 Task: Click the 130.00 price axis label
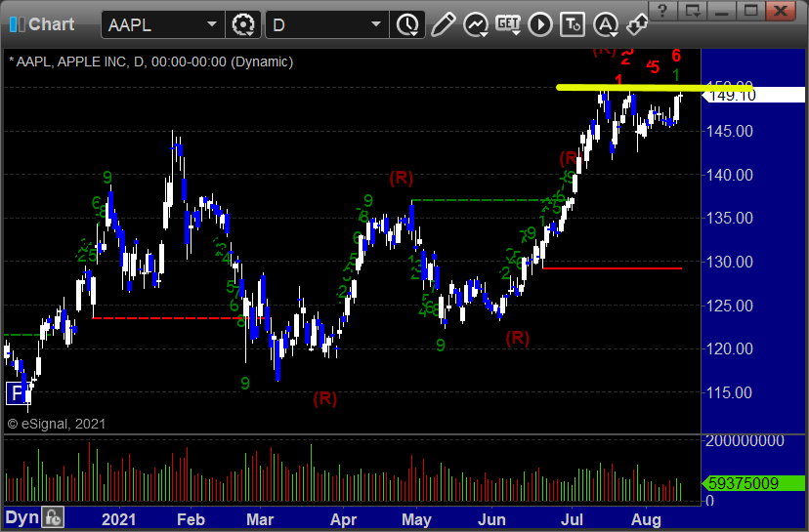730,262
